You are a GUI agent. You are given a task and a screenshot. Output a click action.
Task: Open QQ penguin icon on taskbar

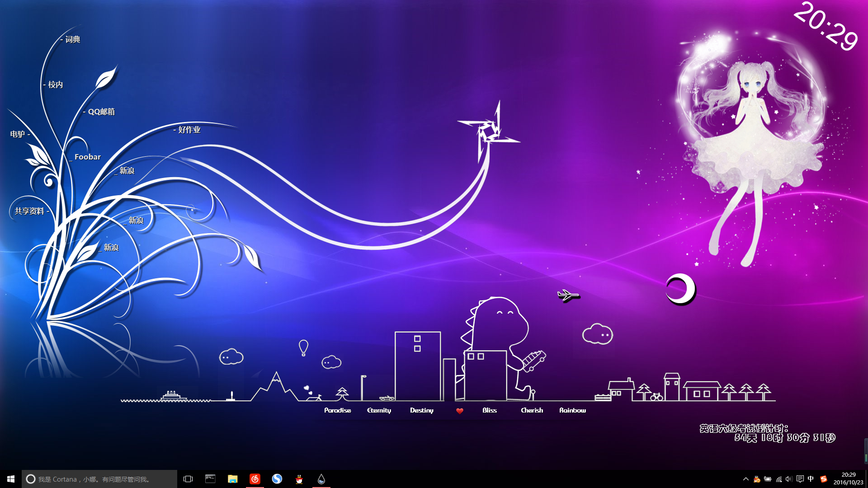299,479
